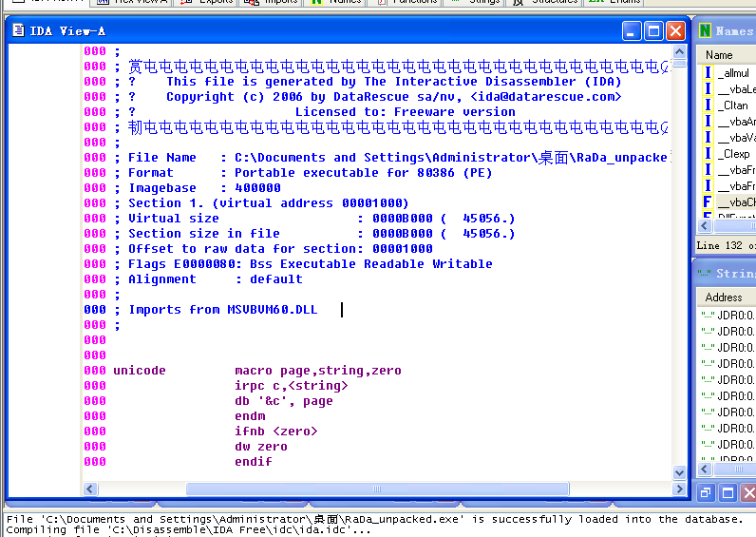Select the _CItan entry in Names

coord(733,105)
